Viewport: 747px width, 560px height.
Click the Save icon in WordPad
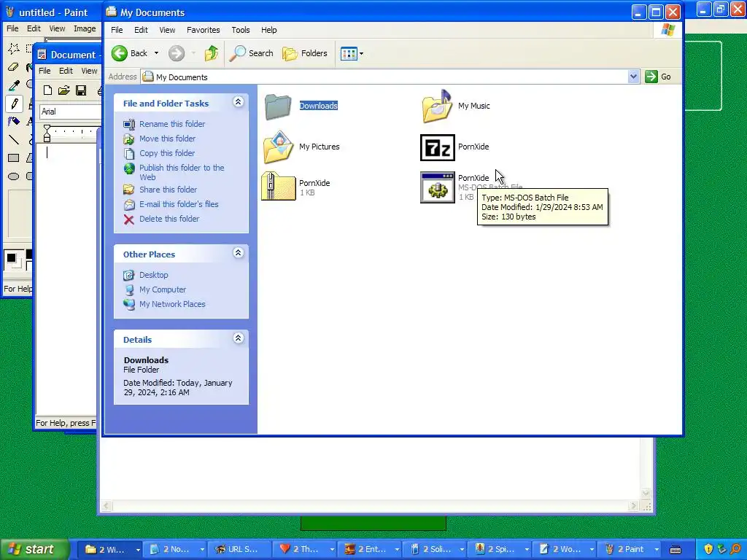81,90
